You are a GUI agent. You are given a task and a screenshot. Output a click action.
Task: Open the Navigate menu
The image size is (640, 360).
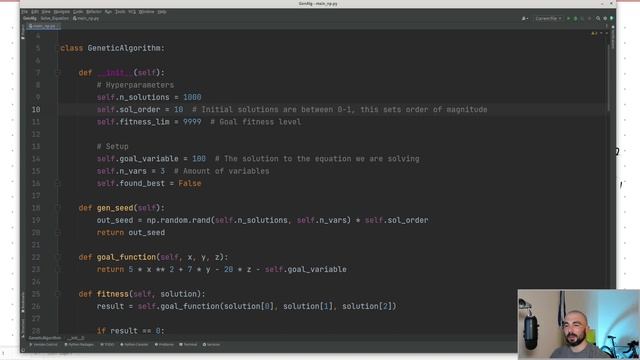[62, 12]
